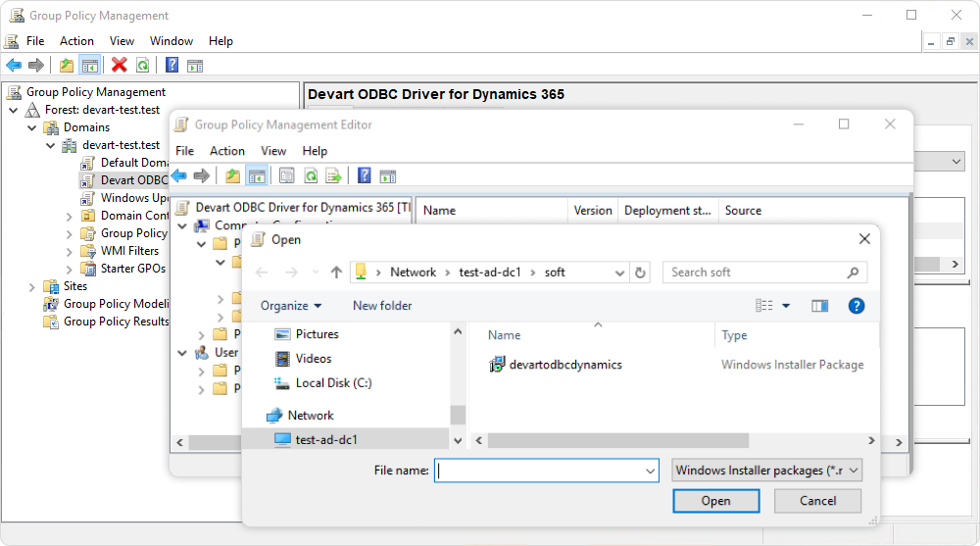Viewport: 980px width, 546px height.
Task: Click Refresh icon in Editor toolbar
Action: pos(311,175)
